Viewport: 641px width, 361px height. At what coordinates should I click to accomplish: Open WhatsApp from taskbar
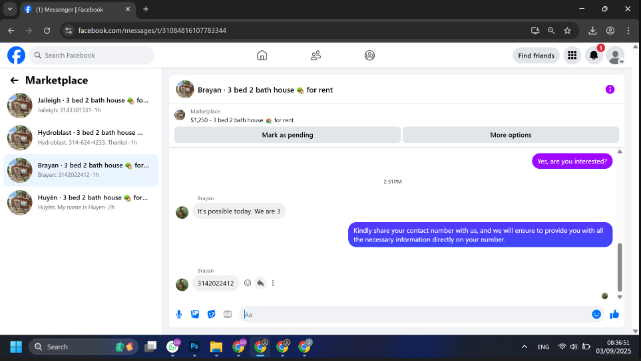pyautogui.click(x=173, y=347)
